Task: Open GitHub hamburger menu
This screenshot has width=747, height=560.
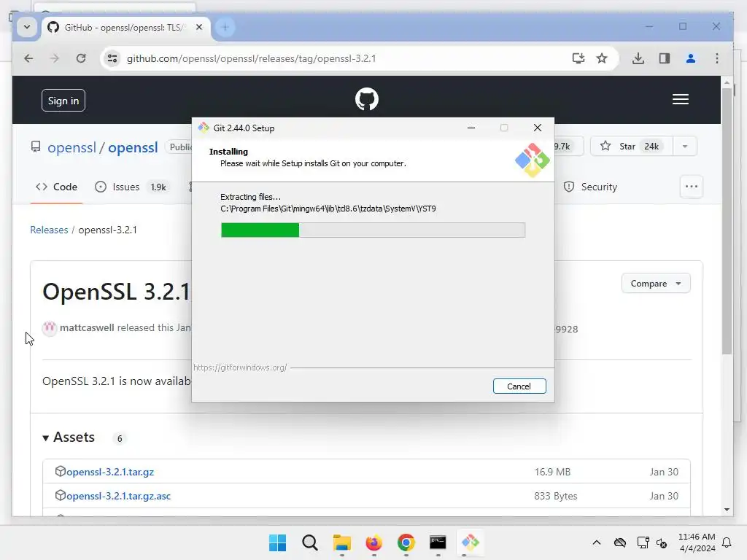Action: (681, 99)
